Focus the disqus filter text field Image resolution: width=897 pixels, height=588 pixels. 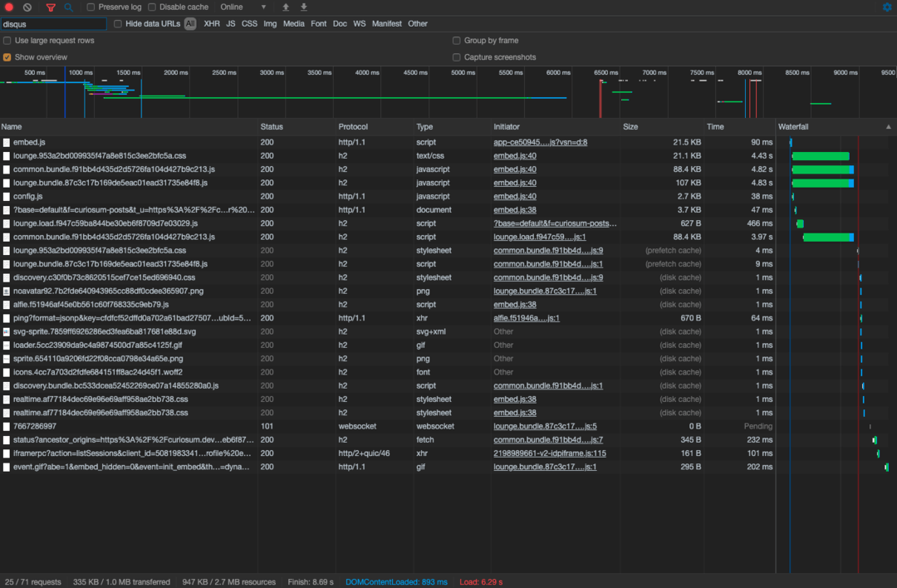[53, 24]
